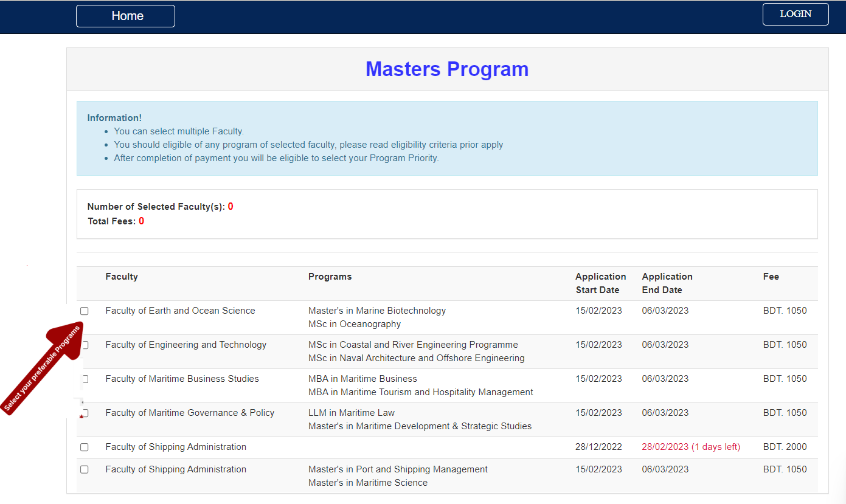Click the Programs column header
The image size is (846, 504).
tap(330, 277)
